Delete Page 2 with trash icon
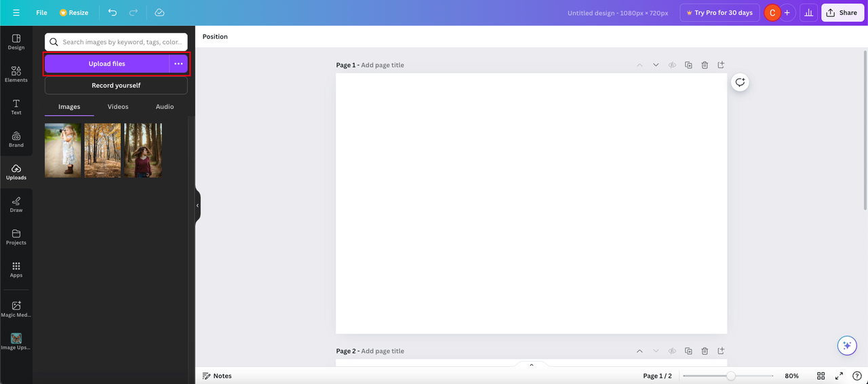Viewport: 868px width, 384px height. (x=705, y=351)
